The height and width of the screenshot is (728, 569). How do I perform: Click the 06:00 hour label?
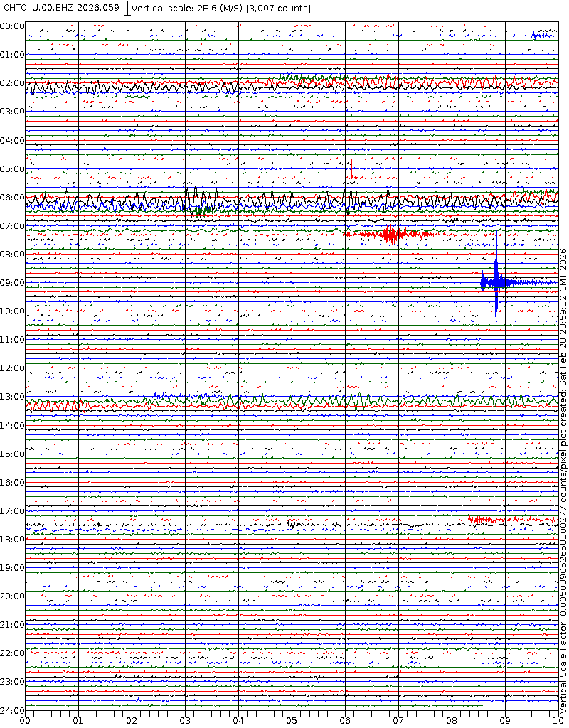point(12,197)
